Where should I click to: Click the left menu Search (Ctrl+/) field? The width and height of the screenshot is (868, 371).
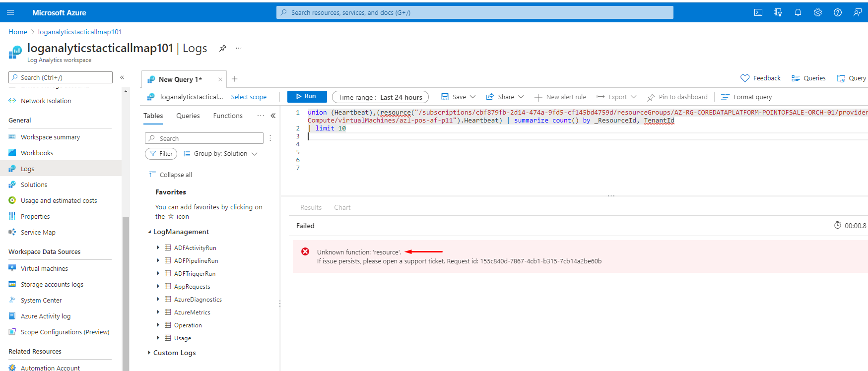point(61,77)
